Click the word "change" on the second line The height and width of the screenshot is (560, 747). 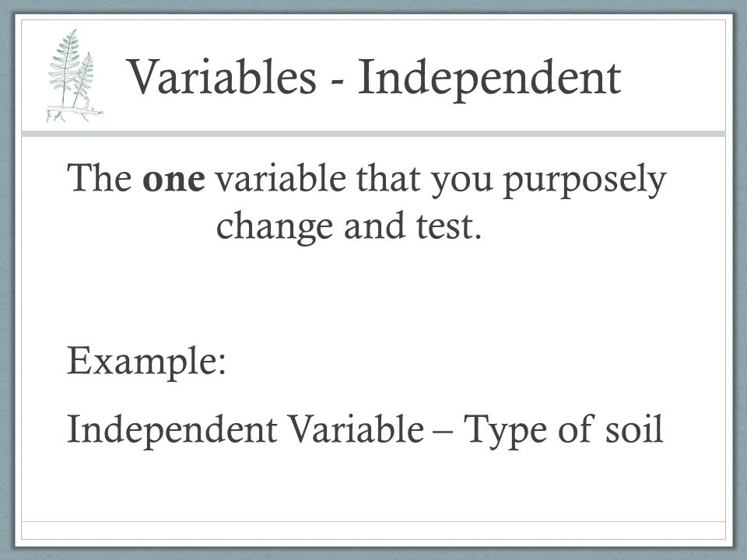[275, 228]
